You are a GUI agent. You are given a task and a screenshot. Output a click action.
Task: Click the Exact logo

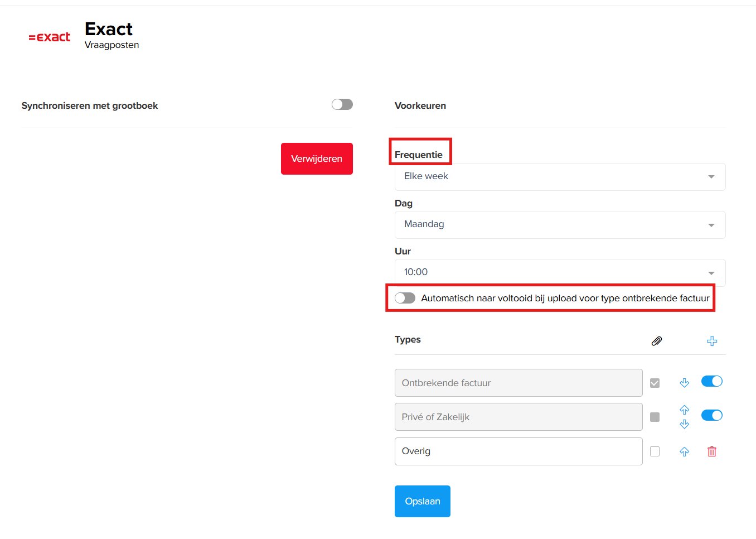point(50,37)
